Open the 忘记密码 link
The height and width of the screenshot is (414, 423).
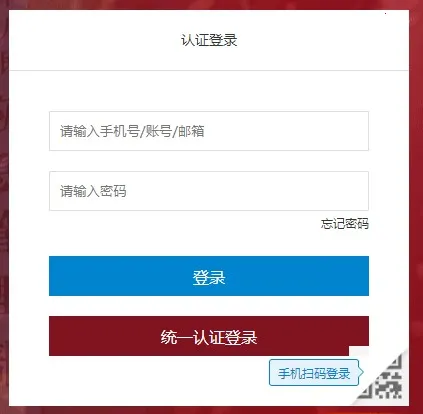[x=345, y=224]
